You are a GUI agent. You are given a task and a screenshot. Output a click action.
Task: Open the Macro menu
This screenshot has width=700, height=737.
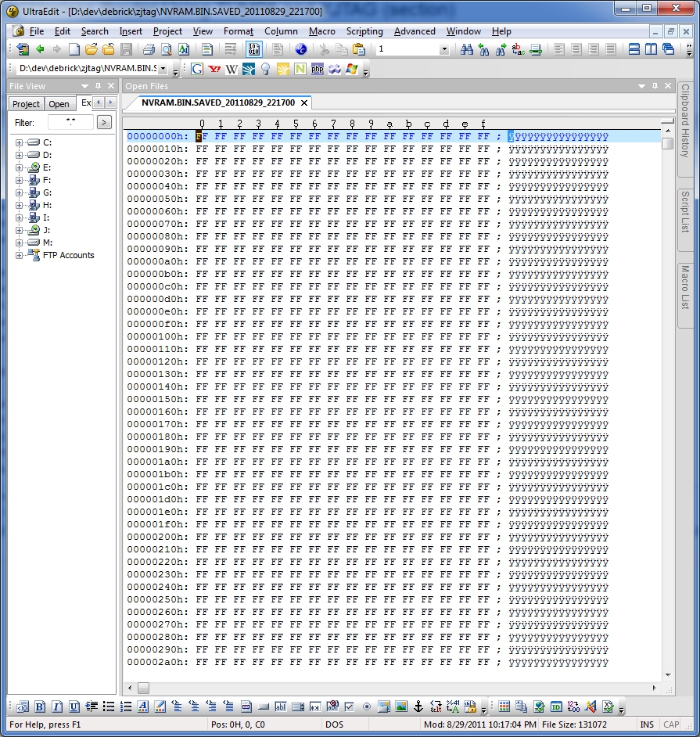tap(321, 31)
